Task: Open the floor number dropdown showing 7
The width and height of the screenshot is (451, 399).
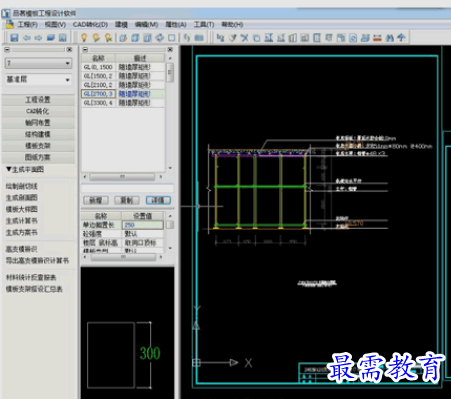Action: 38,63
